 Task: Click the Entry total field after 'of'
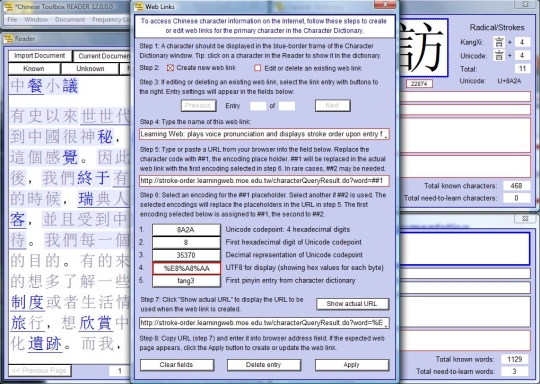287,106
